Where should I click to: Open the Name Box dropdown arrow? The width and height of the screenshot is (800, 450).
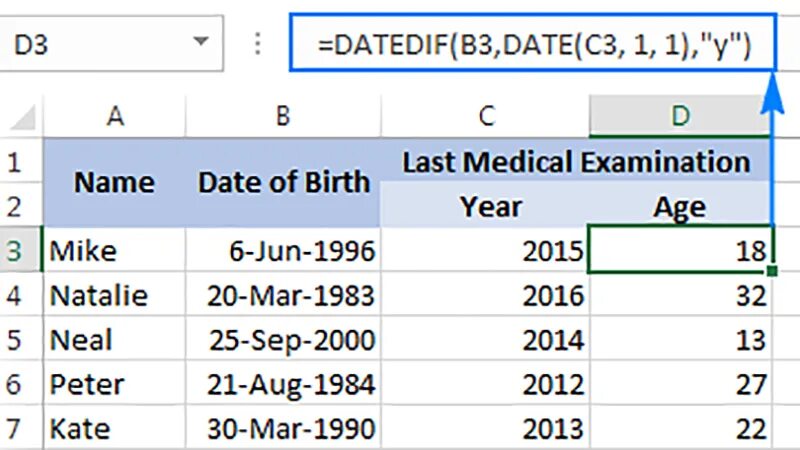click(x=202, y=43)
